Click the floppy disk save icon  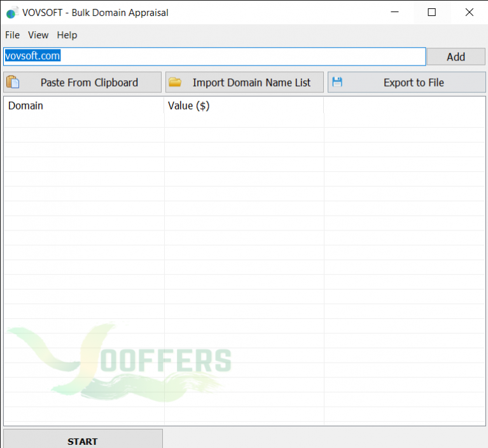[337, 82]
